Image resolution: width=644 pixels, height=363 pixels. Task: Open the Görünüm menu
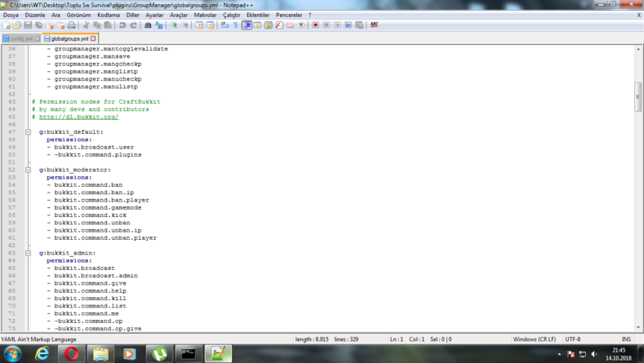click(78, 15)
